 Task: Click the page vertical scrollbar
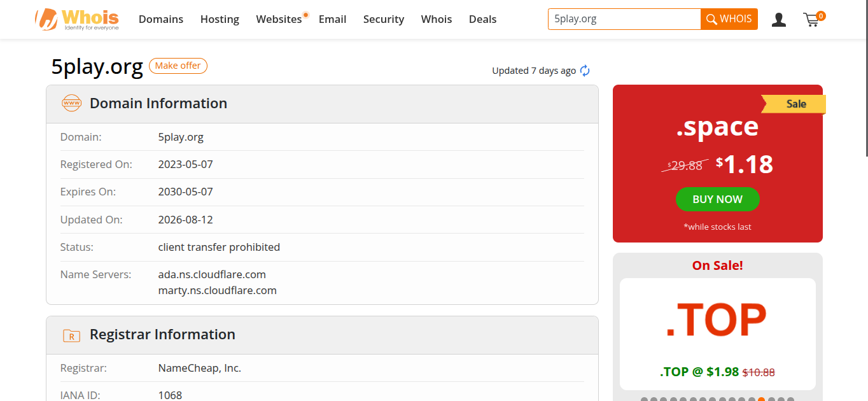[x=866, y=78]
